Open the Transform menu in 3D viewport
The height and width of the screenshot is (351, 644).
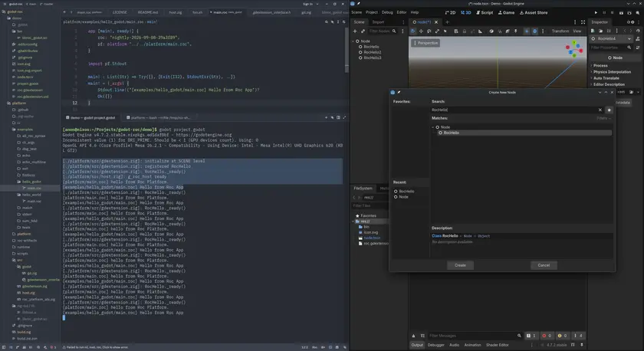[x=560, y=31]
